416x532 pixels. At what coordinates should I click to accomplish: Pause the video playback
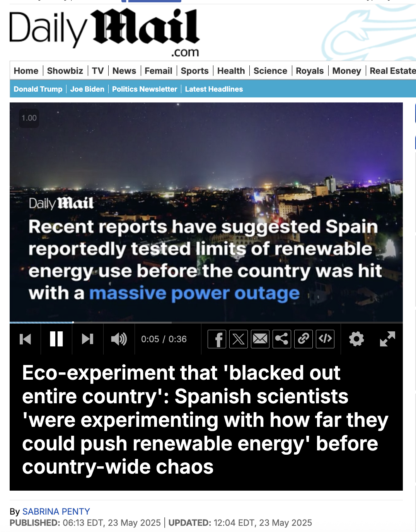coord(56,339)
